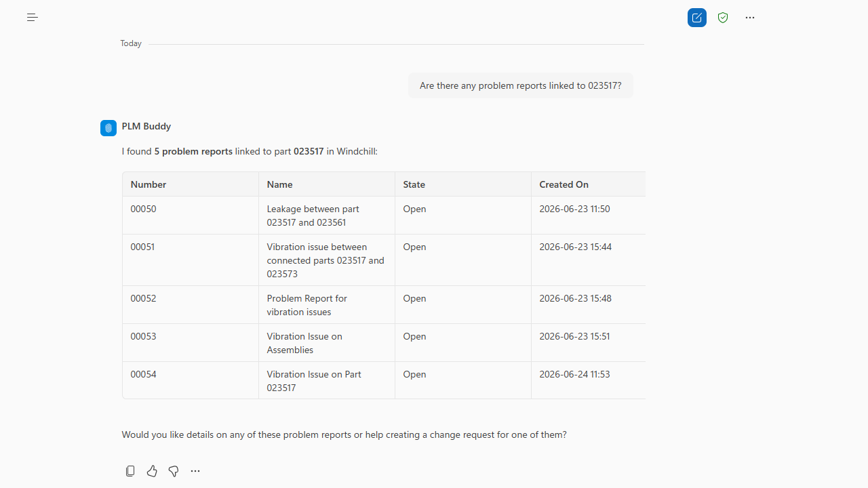
Task: Click the green shield security icon
Action: click(723, 18)
